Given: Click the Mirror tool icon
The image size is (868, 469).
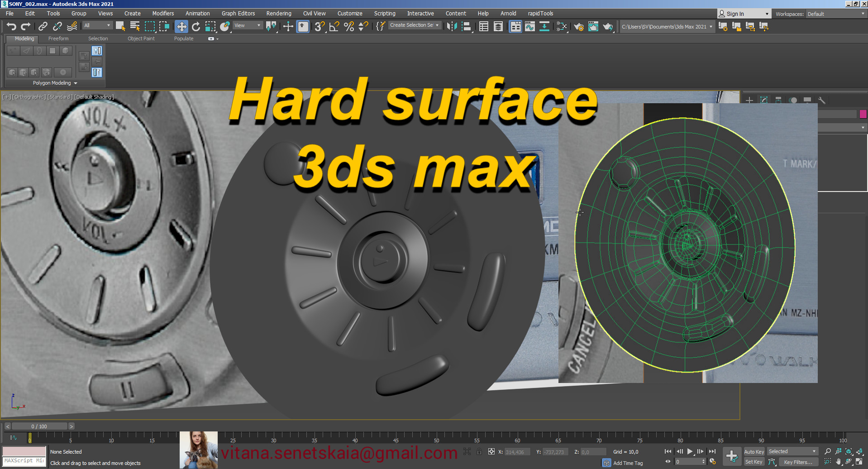Looking at the screenshot, I should [x=452, y=26].
